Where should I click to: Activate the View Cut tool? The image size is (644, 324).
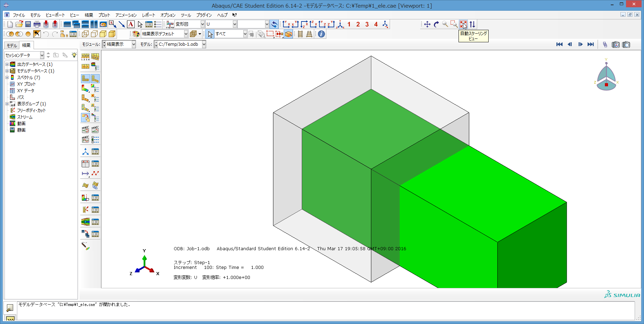pos(85,198)
